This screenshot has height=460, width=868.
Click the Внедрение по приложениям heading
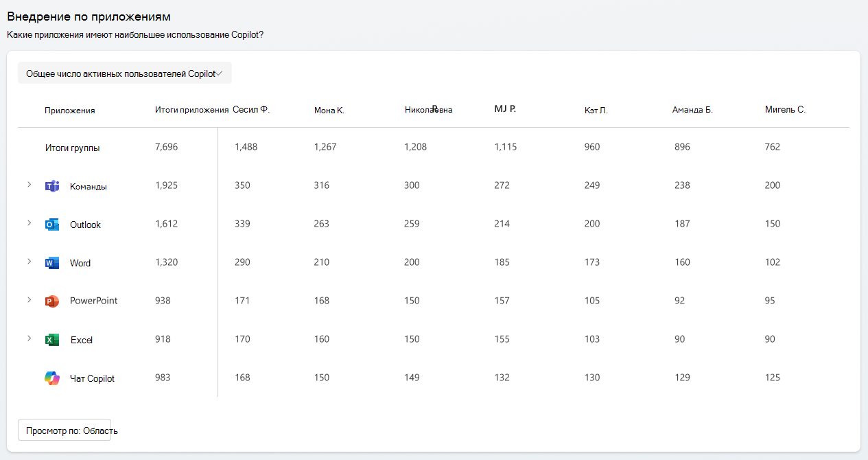[89, 16]
